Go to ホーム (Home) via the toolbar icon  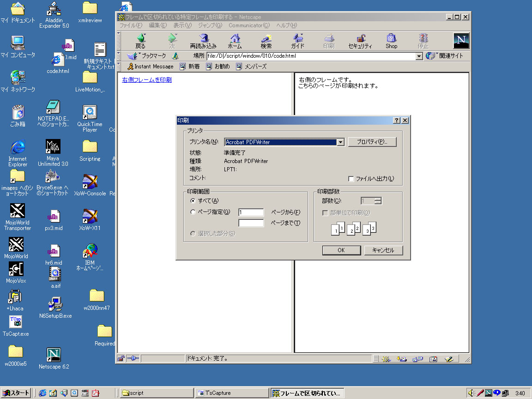click(x=235, y=41)
